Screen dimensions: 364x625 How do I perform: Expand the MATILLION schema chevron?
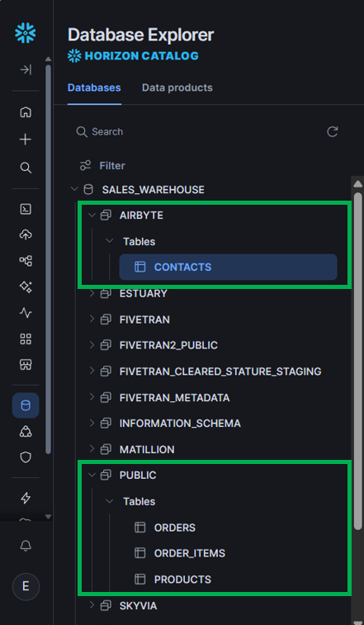92,449
